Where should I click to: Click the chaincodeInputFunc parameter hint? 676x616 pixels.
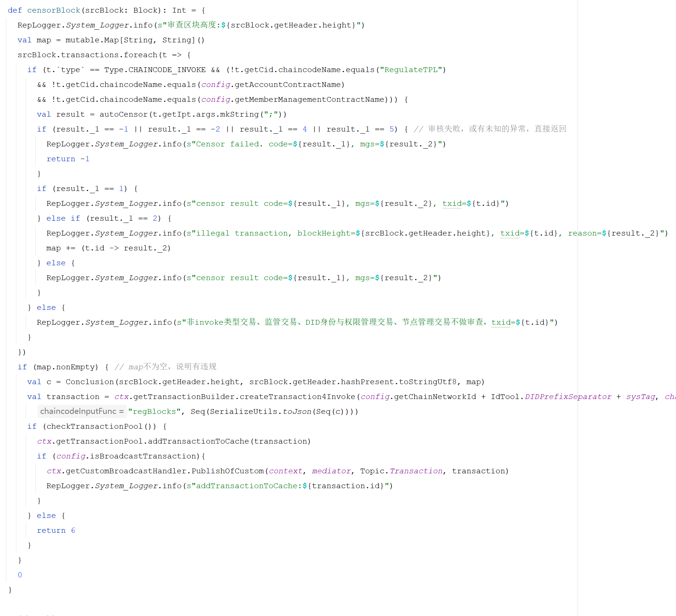[82, 411]
